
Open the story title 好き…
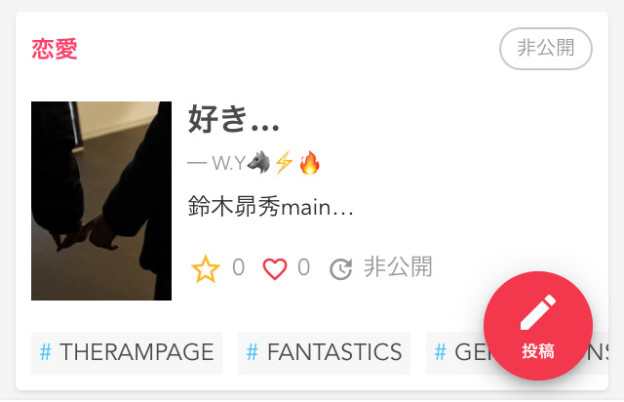coord(234,119)
